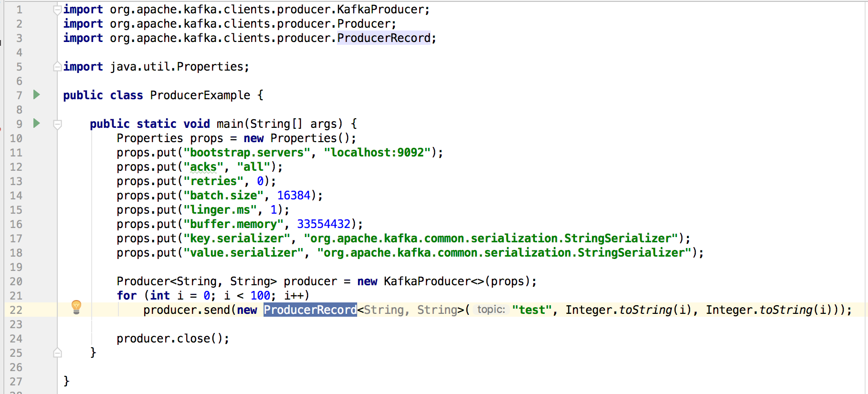868x394 pixels.
Task: Collapse the imports fold marker at line 1
Action: (x=57, y=10)
